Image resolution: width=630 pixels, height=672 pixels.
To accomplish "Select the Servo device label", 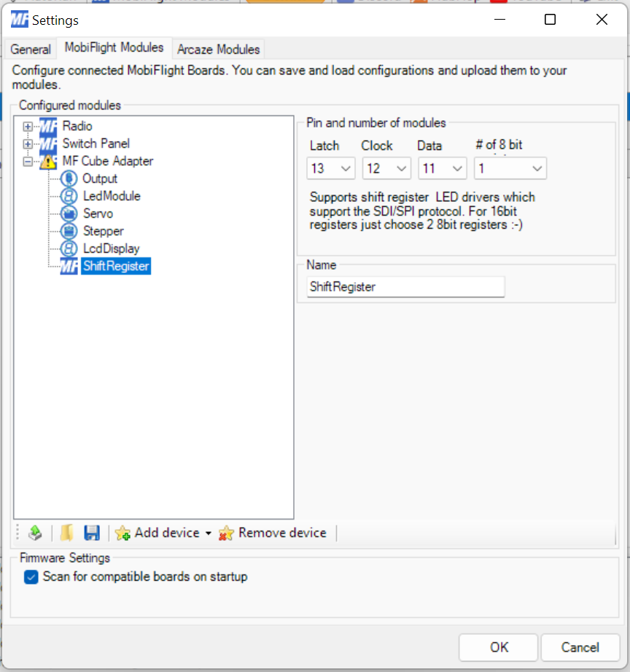I will click(98, 214).
